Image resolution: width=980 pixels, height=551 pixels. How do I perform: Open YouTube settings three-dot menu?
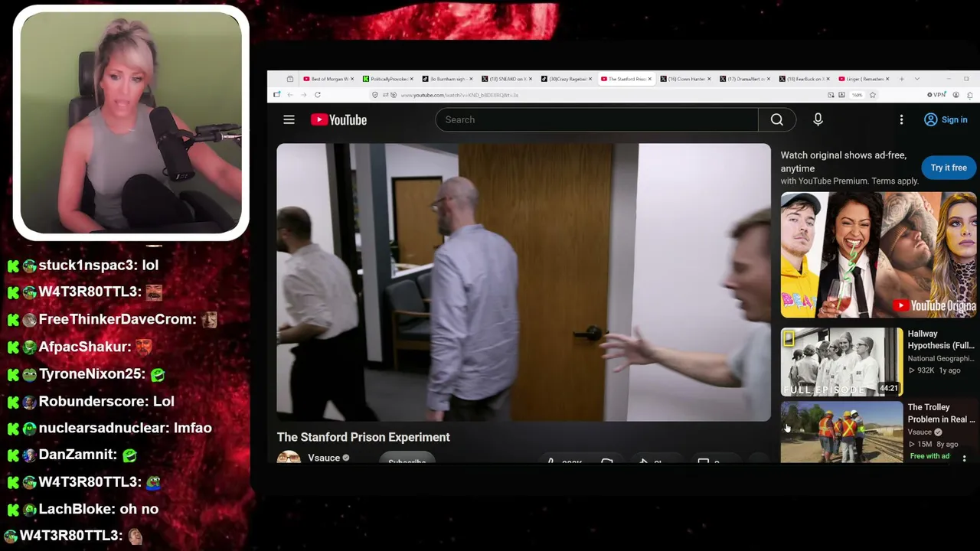[x=901, y=119]
